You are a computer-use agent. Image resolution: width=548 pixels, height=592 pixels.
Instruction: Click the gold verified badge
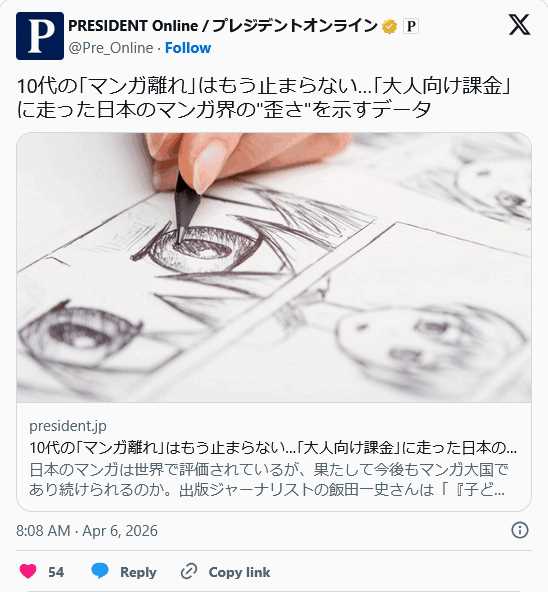click(389, 26)
